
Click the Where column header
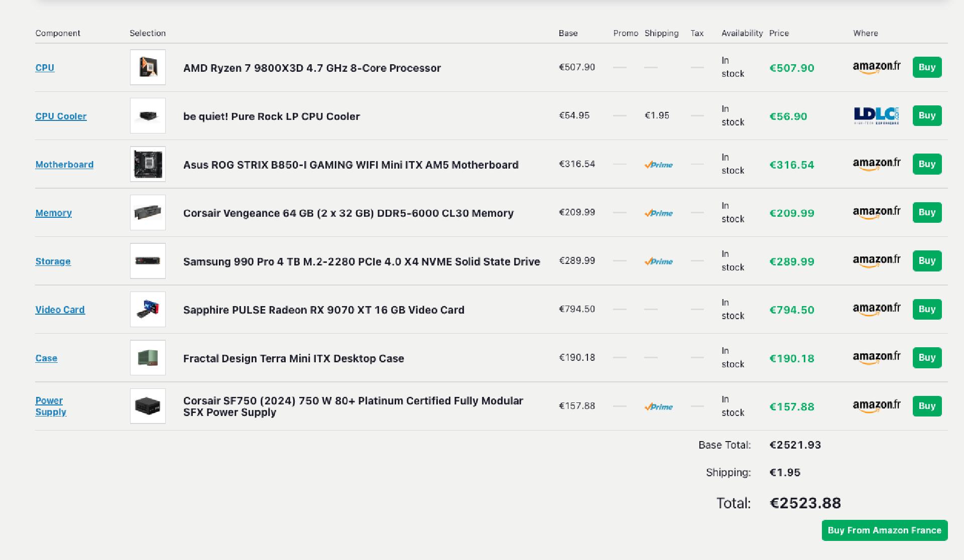[866, 34]
